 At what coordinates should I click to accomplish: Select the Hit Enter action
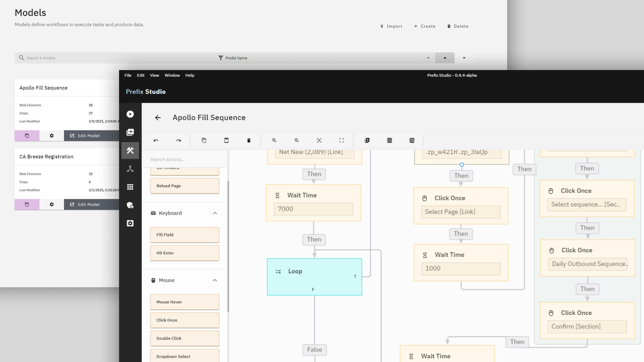click(185, 253)
